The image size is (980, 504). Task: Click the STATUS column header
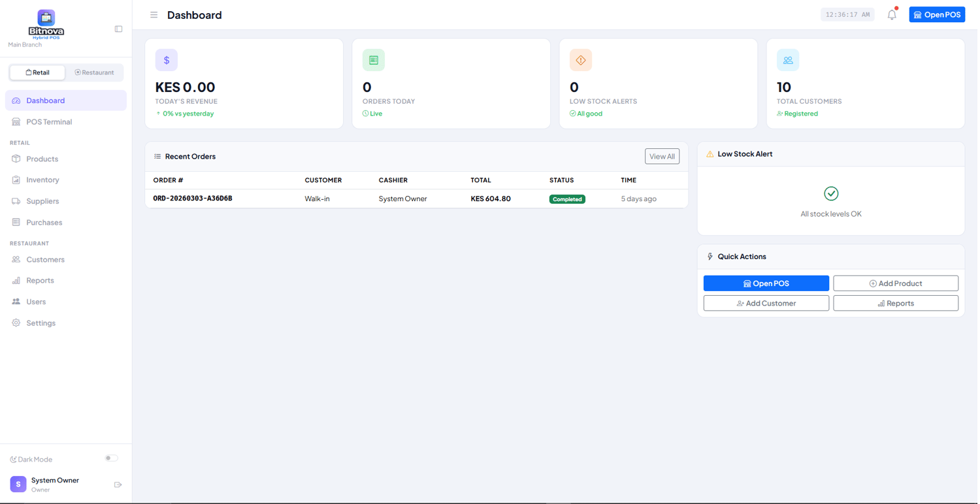(x=561, y=180)
